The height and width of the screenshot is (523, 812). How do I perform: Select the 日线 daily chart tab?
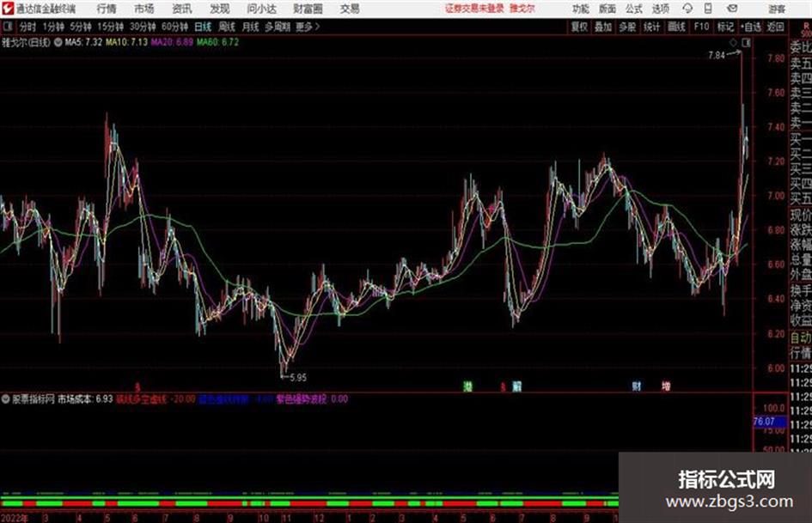point(203,27)
